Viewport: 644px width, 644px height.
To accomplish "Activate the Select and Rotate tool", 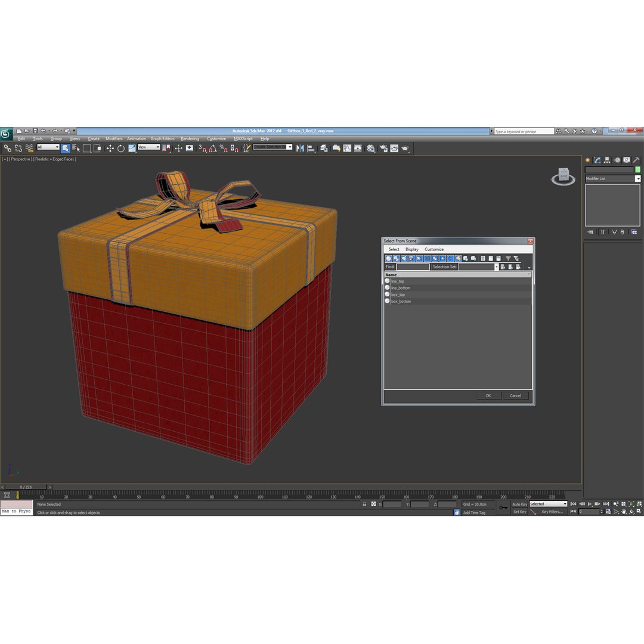I will click(x=120, y=148).
